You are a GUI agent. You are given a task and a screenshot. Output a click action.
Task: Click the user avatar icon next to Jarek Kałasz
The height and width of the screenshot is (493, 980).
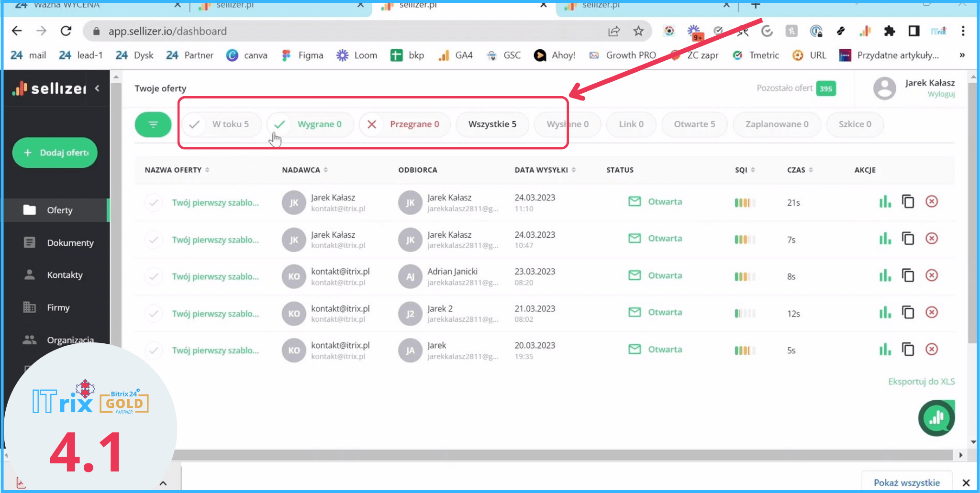(x=884, y=88)
